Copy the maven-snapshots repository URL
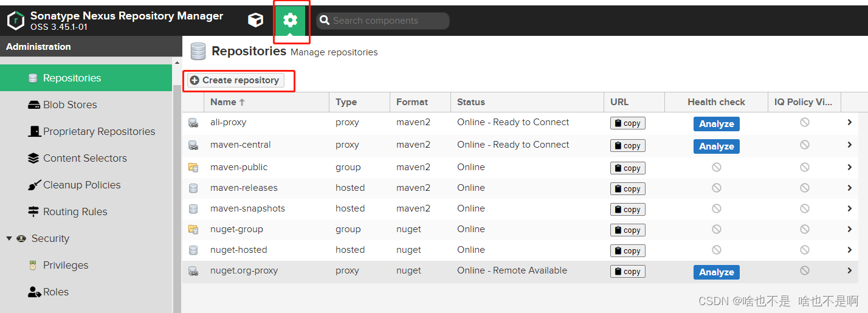This screenshot has width=868, height=313. [627, 210]
